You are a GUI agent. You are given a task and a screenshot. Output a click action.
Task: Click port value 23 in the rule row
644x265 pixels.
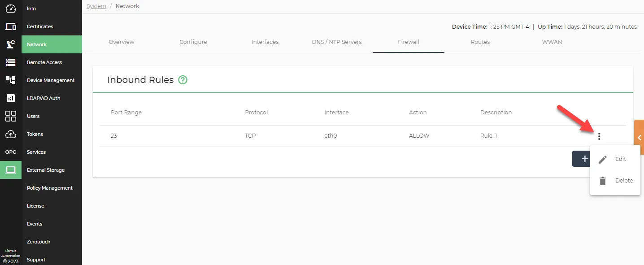114,136
